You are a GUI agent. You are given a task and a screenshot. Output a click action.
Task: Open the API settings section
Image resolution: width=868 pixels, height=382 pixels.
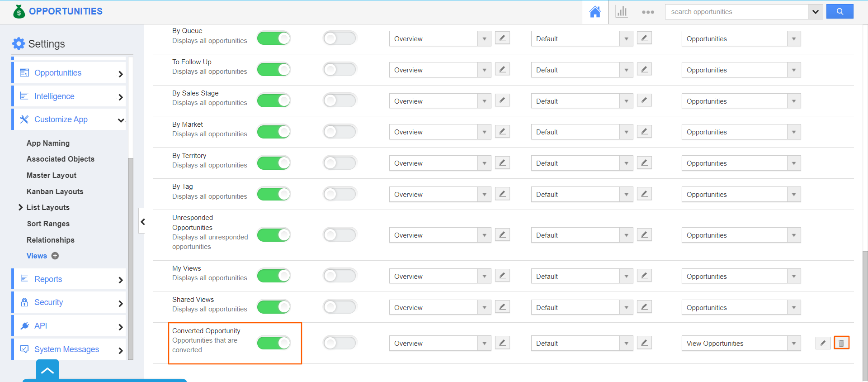click(69, 326)
